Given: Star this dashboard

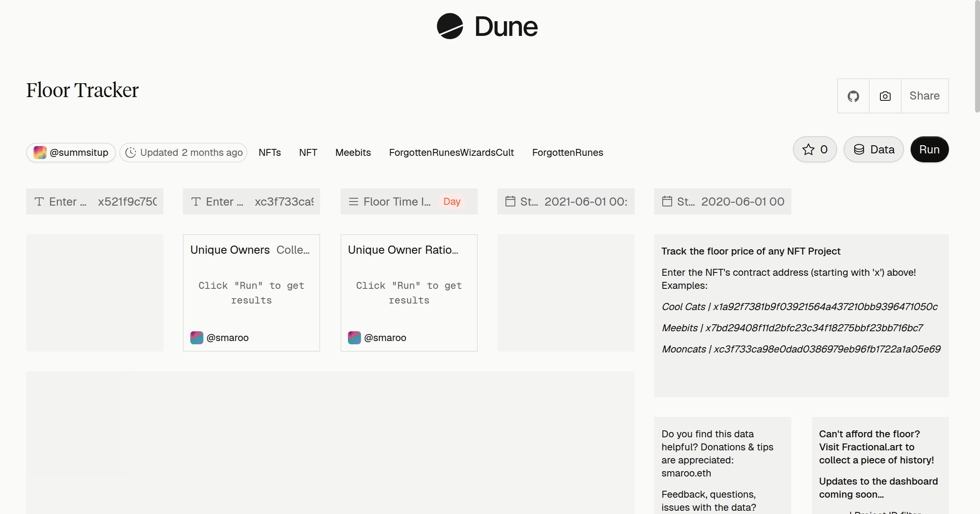Looking at the screenshot, I should [x=815, y=149].
